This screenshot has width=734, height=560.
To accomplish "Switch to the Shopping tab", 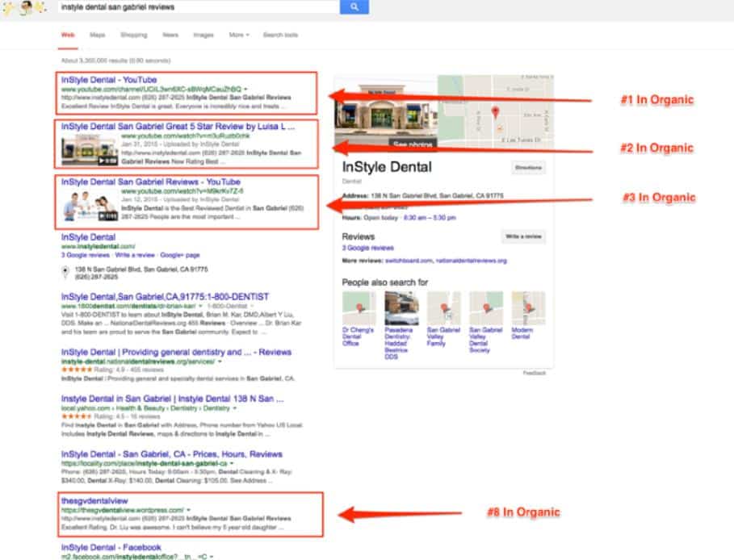I will click(x=134, y=35).
